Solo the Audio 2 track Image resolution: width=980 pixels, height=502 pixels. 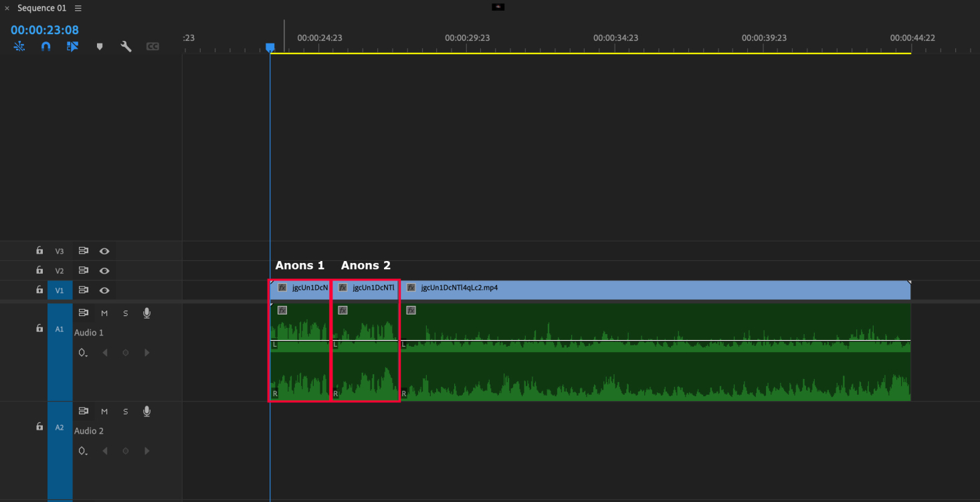(125, 412)
